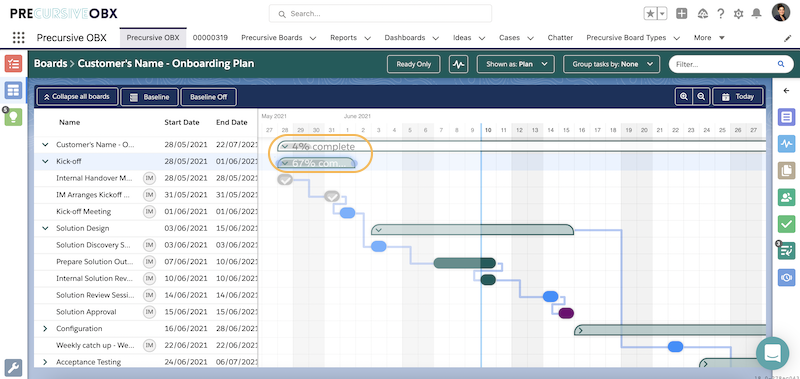Zoom in the Gantt chart

684,96
